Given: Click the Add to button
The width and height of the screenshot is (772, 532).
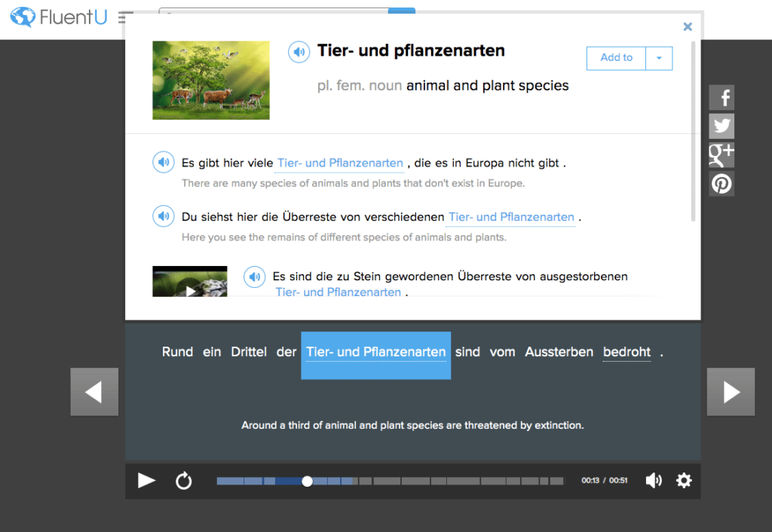Looking at the screenshot, I should 616,58.
